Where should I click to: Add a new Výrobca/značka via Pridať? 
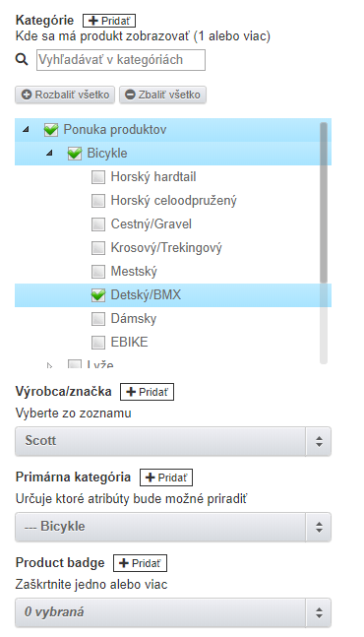pos(147,392)
